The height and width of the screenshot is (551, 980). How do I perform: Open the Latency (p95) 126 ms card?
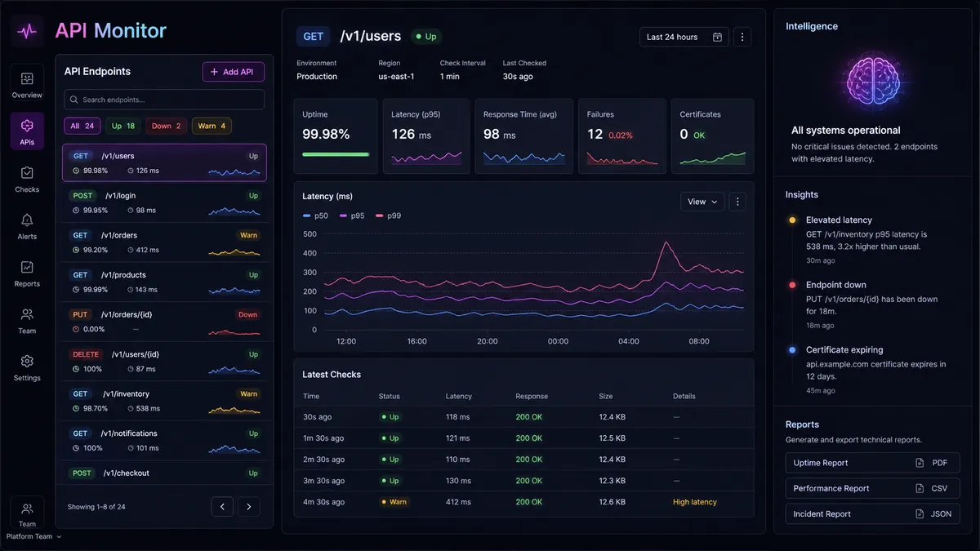click(426, 136)
